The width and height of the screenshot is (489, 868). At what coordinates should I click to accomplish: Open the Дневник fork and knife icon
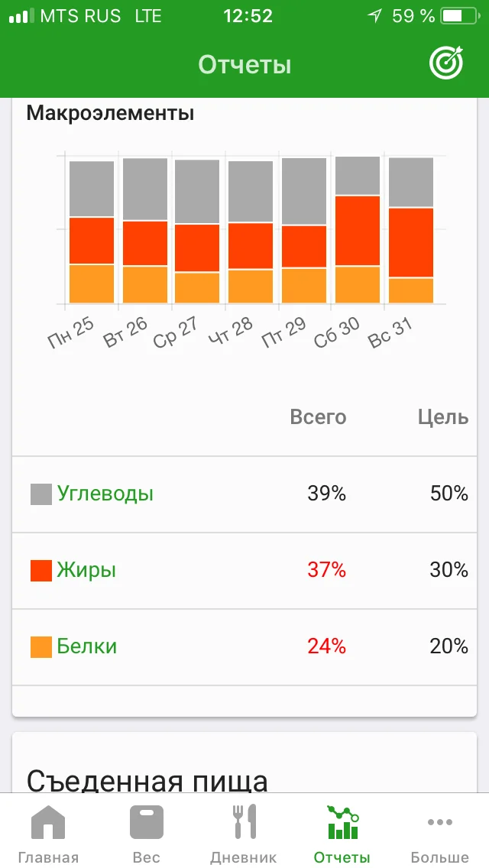coord(244,823)
